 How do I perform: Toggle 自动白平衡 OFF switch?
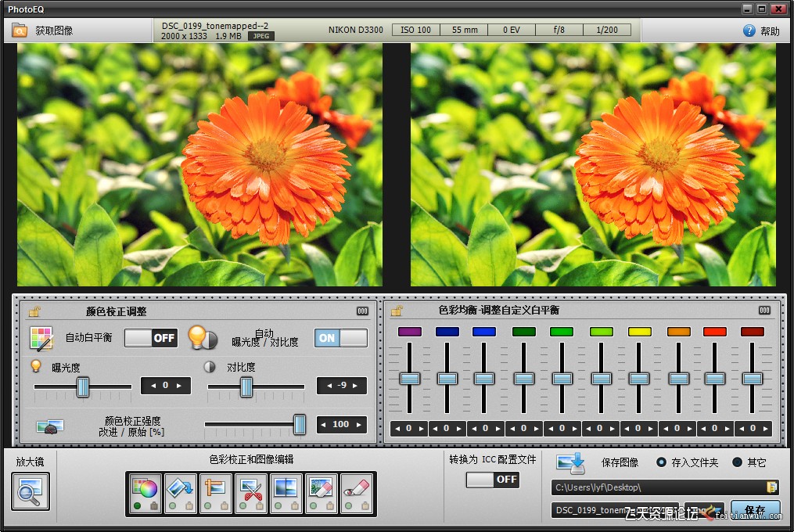coord(151,339)
